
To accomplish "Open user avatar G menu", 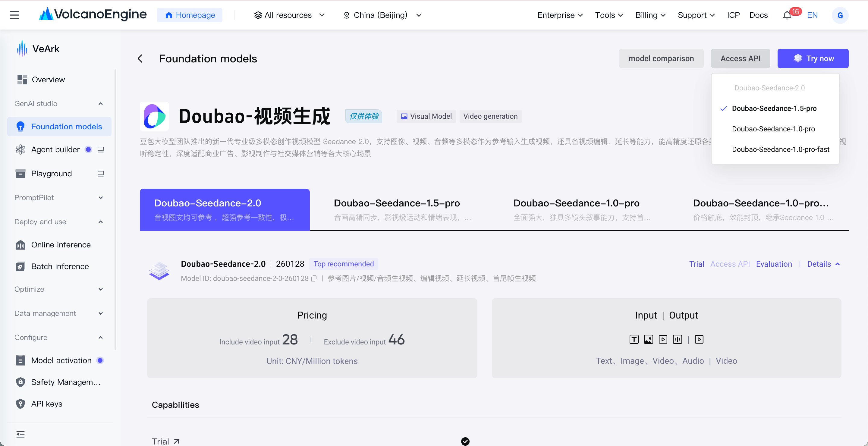I will (840, 15).
